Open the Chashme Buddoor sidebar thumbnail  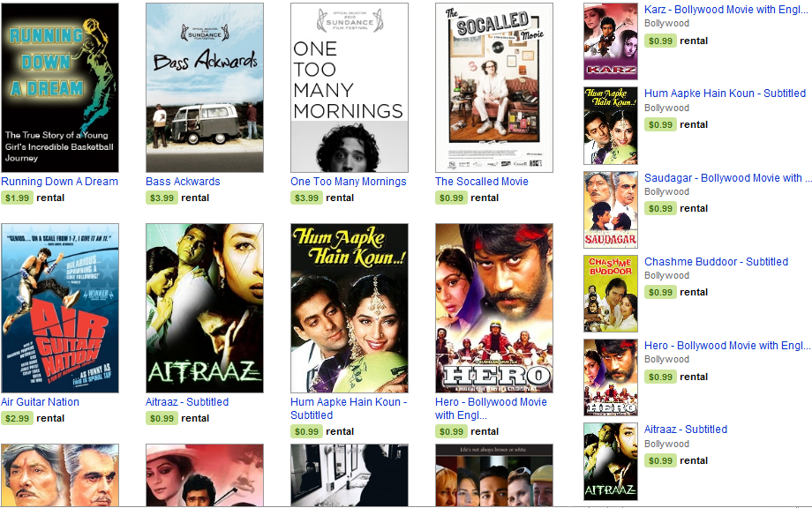tap(611, 294)
